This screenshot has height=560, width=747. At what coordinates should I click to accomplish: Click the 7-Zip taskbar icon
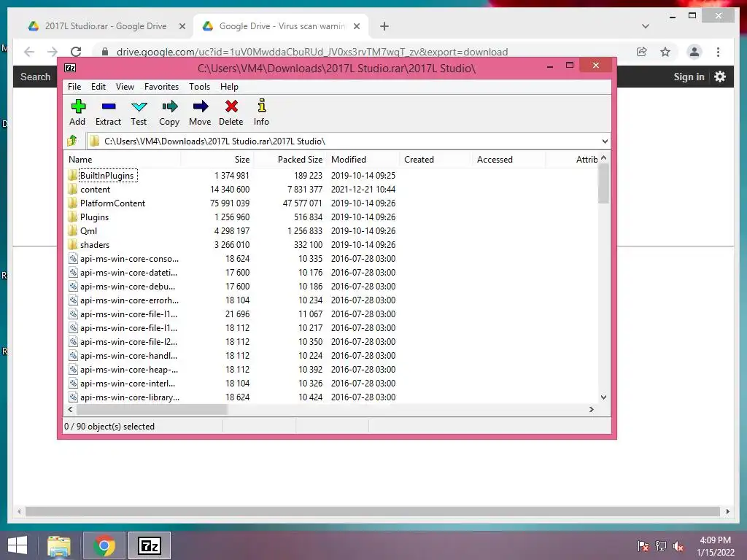(149, 545)
